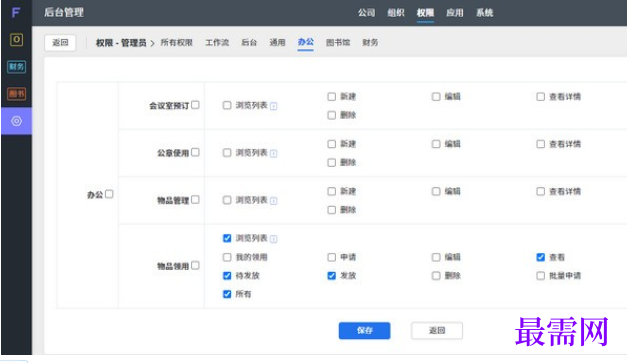Toggle the 办公 group checkbox
This screenshot has width=627, height=363.
coord(109,194)
